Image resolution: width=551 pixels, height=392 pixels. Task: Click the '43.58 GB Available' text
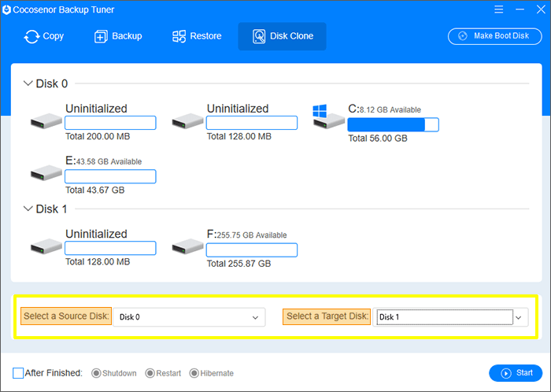coord(109,161)
